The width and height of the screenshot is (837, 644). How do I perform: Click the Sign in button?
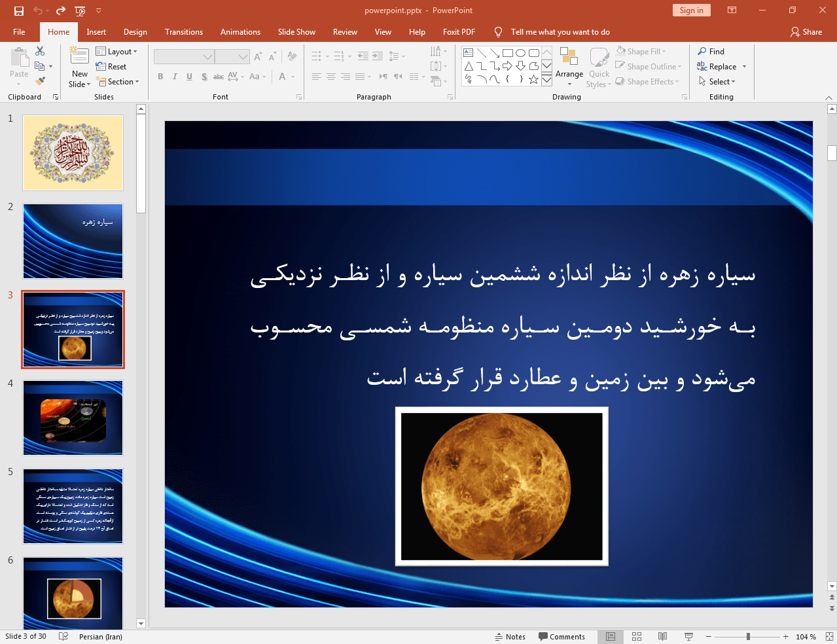point(691,10)
